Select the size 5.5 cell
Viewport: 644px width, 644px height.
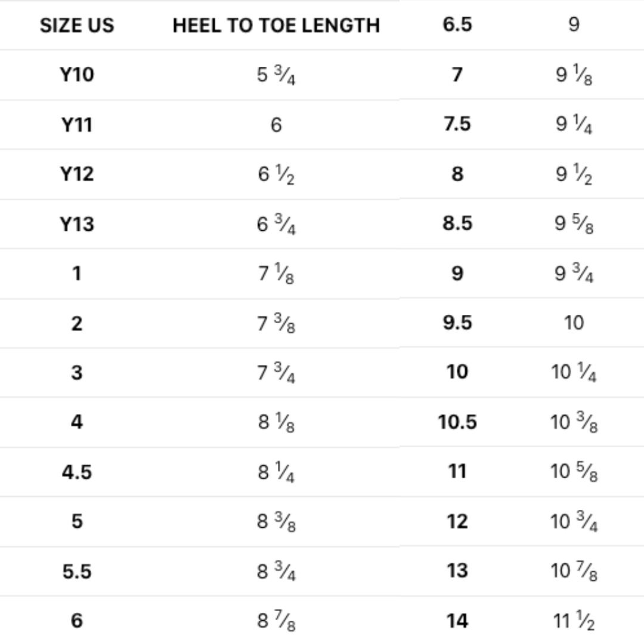click(77, 571)
